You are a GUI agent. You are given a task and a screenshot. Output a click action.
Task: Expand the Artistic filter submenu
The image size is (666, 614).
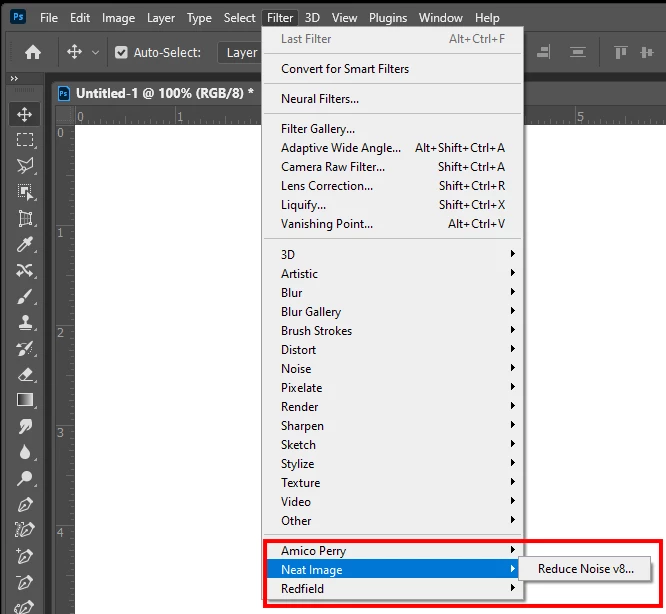(392, 273)
